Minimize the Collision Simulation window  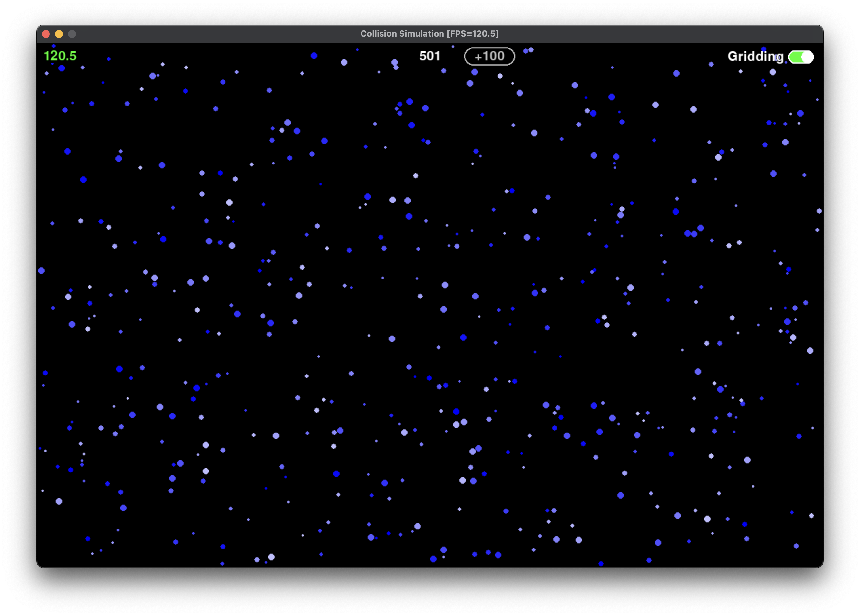[x=59, y=34]
